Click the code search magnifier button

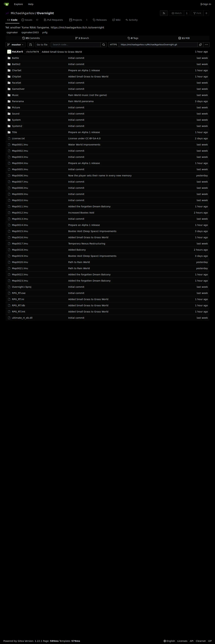104,45
